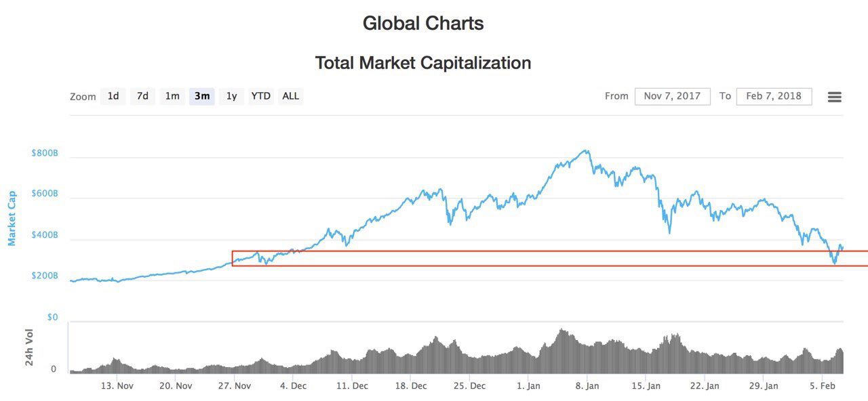
Task: Click the volume bars near 1. Jan
Action: coord(529,359)
